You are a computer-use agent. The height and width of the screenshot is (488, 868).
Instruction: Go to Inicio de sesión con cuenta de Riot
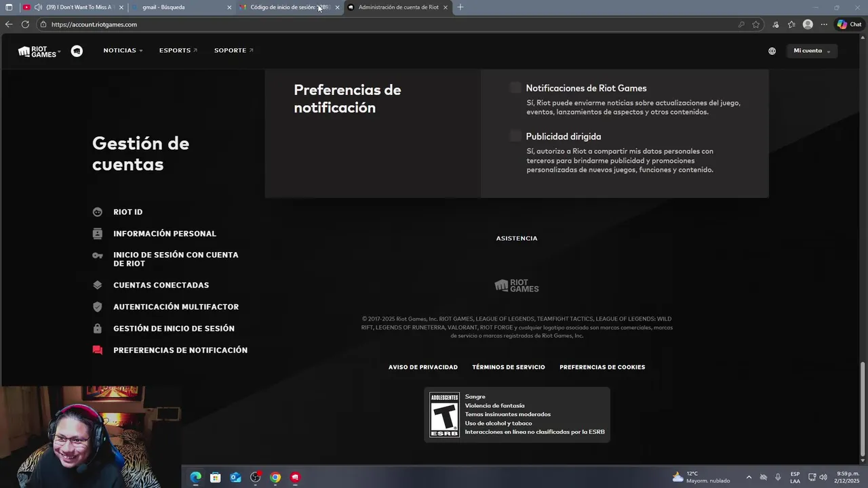tap(176, 259)
